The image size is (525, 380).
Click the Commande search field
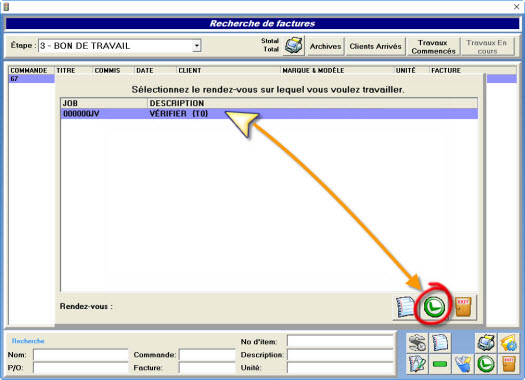pos(207,355)
